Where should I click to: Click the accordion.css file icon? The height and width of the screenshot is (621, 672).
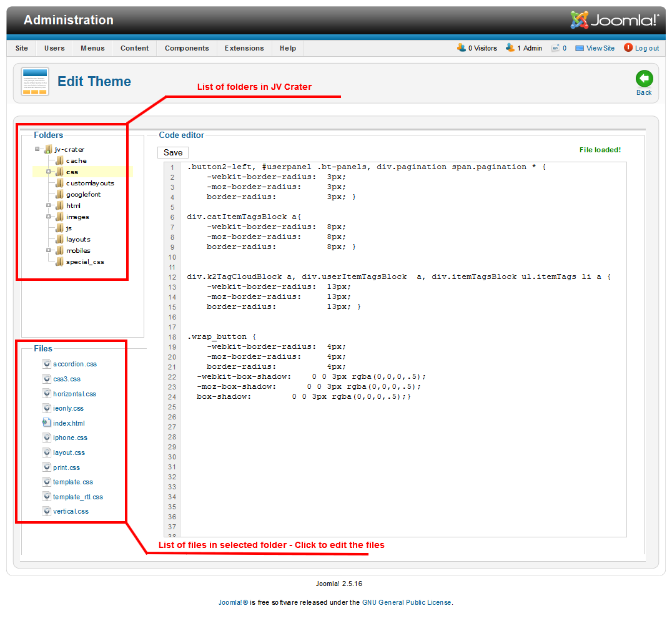click(47, 364)
